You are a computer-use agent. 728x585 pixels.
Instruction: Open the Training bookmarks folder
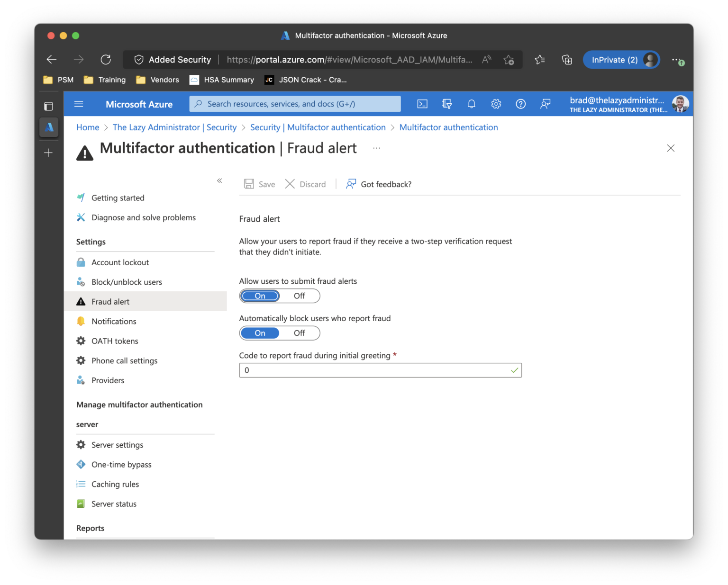pyautogui.click(x=105, y=80)
